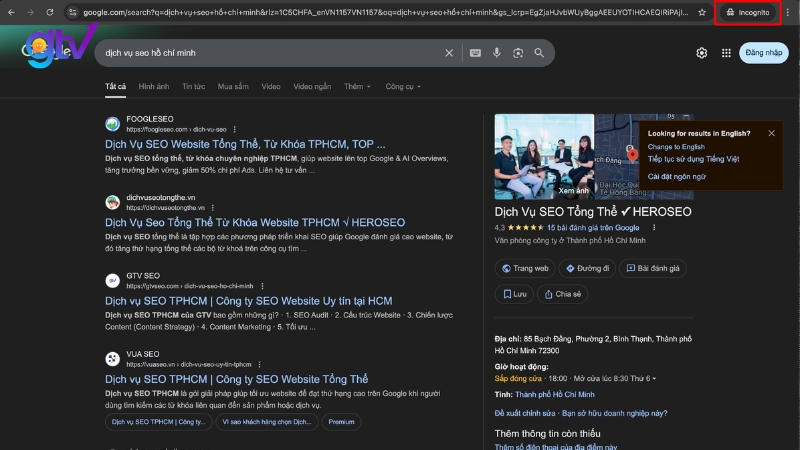Reload the page with the refresh icon
800x450 pixels.
tap(49, 12)
